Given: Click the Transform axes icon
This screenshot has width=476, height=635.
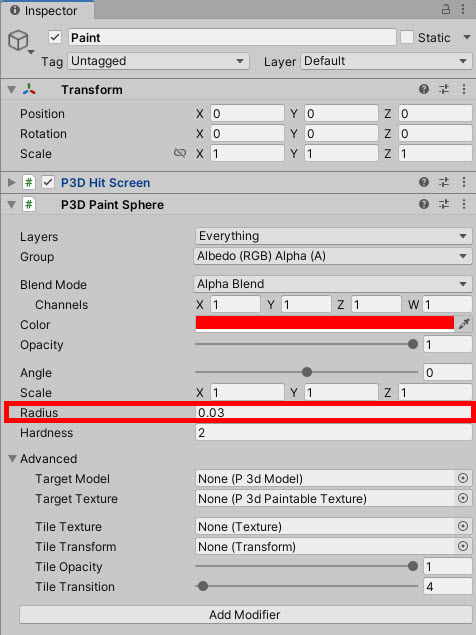Looking at the screenshot, I should (29, 89).
